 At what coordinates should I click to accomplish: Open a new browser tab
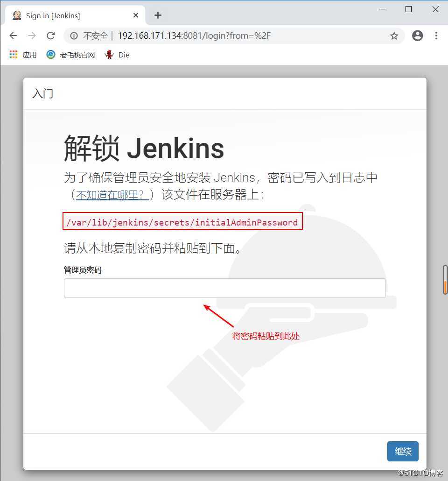tap(158, 15)
